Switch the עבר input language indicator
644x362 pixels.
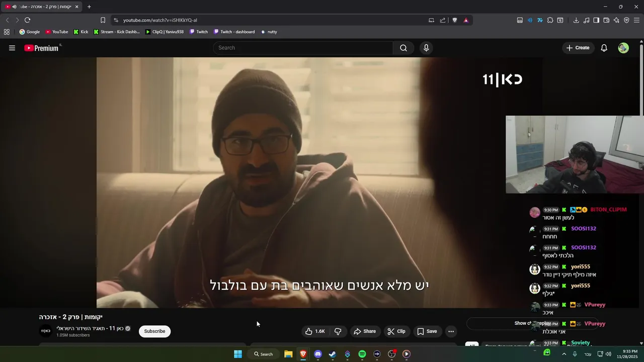[x=588, y=354]
